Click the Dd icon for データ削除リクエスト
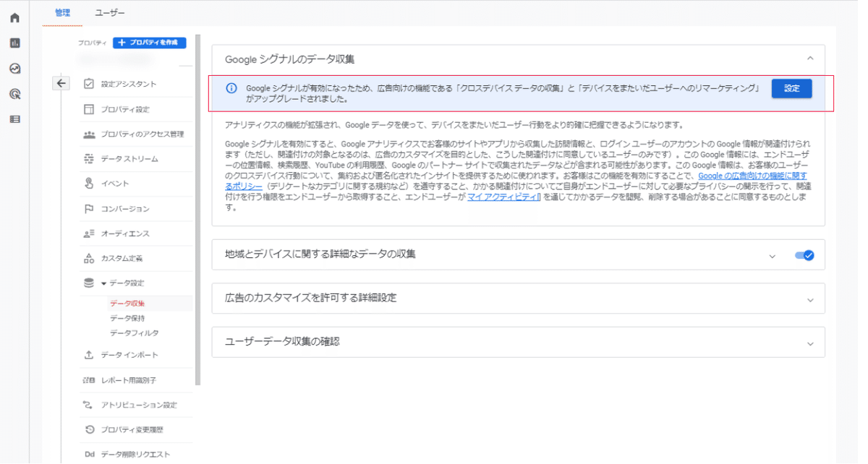The height and width of the screenshot is (464, 868). (x=89, y=455)
